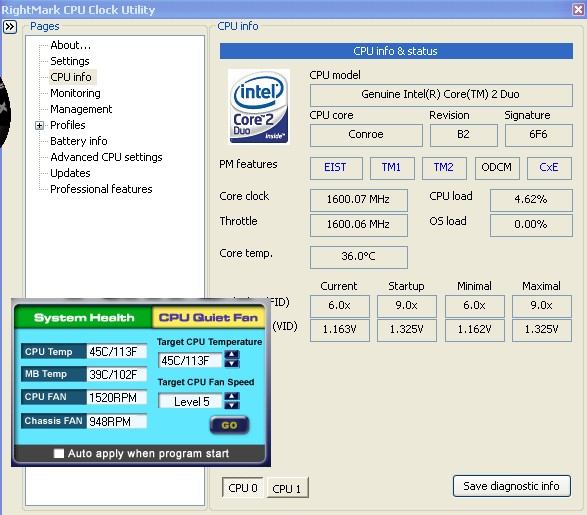
Task: Click the 6F6 signature value
Action: 539,135
